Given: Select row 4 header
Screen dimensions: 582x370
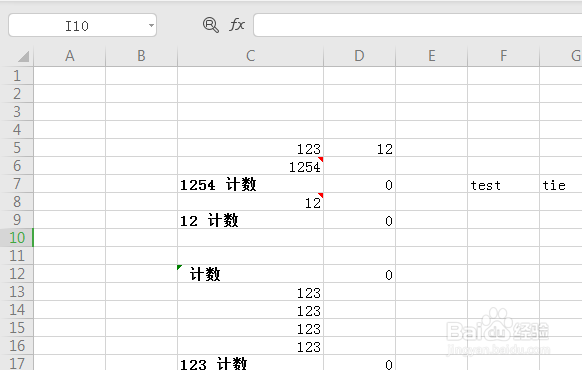Looking at the screenshot, I should [x=17, y=130].
